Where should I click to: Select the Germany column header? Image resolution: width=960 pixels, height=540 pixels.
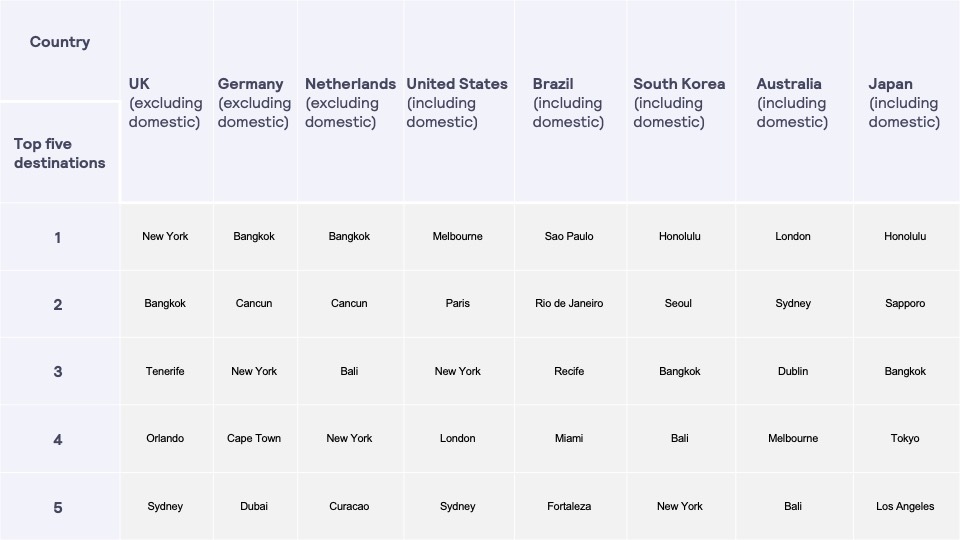click(x=254, y=102)
